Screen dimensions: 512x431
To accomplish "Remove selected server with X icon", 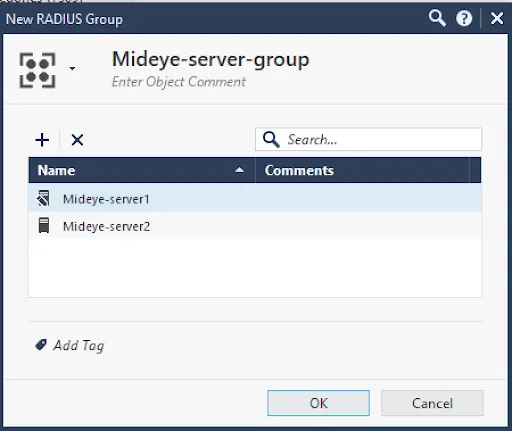I will [77, 140].
